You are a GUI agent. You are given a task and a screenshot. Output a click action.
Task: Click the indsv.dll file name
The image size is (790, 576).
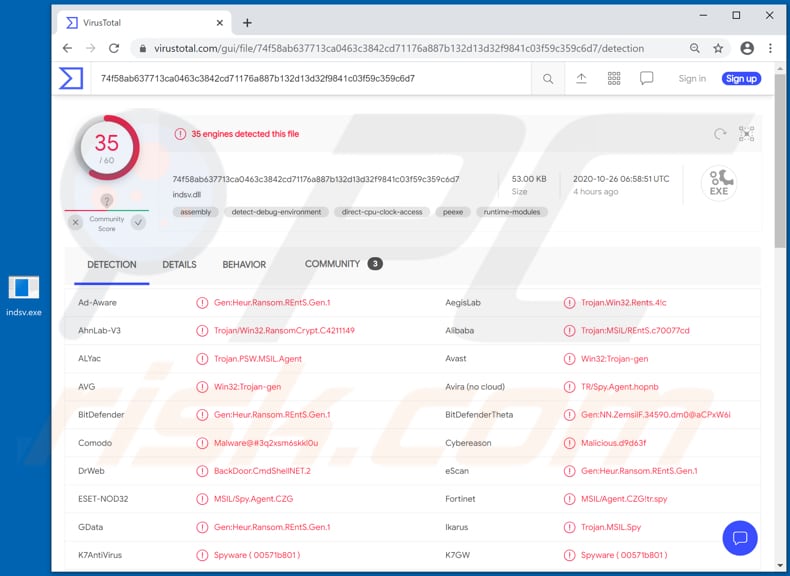(x=187, y=195)
